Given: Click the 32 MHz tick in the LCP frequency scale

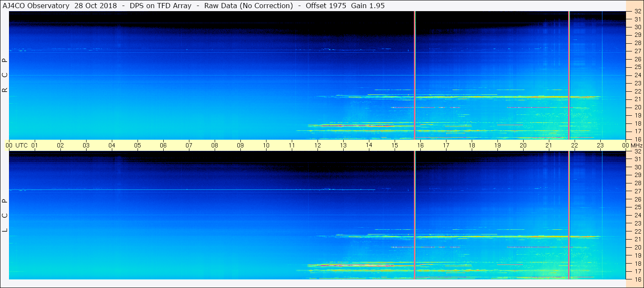Looking at the screenshot, I should pos(638,151).
